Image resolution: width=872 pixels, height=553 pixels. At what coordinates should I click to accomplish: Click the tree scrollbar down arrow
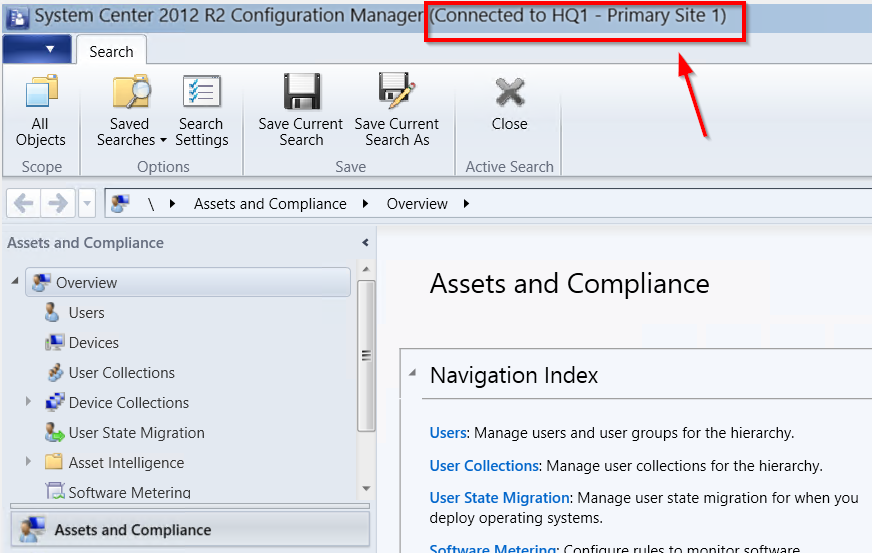tap(366, 488)
